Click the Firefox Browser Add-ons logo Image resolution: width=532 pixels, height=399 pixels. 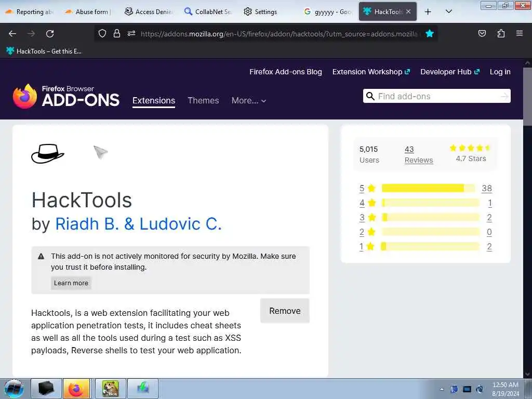66,96
